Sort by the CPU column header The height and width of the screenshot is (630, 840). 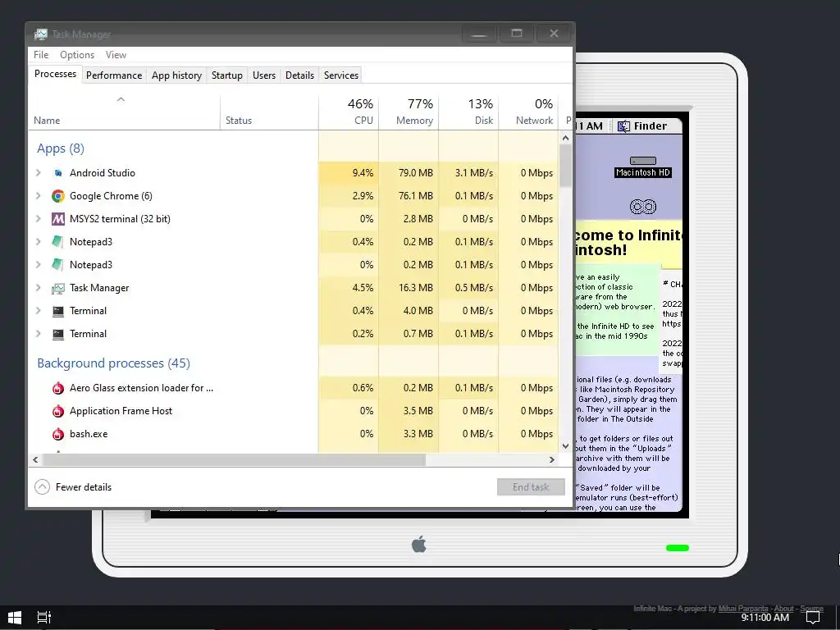click(349, 112)
